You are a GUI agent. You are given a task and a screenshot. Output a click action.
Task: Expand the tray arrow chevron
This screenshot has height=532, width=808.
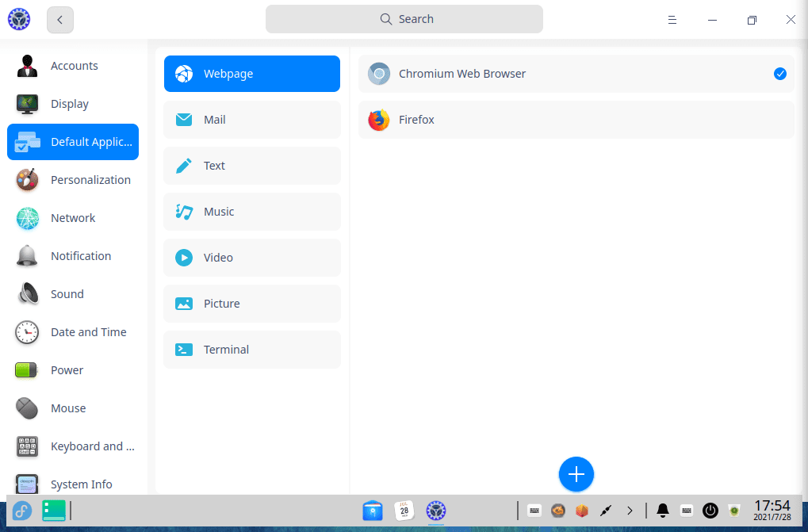[630, 511]
